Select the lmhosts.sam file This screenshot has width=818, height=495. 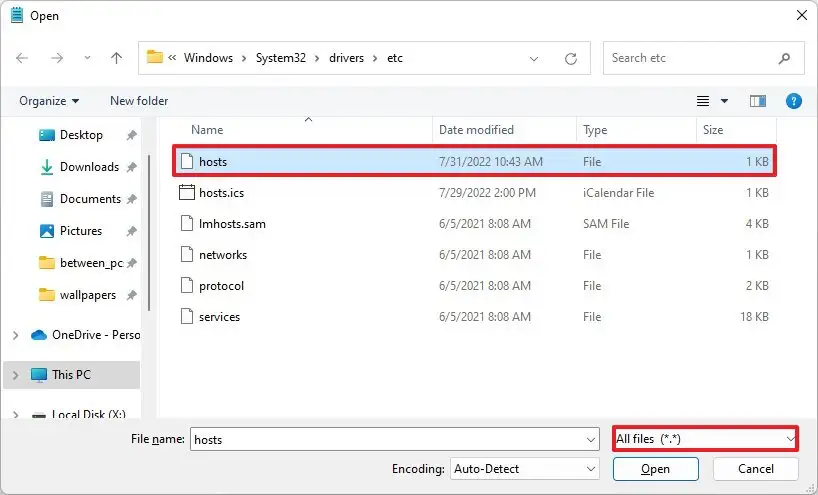(232, 224)
